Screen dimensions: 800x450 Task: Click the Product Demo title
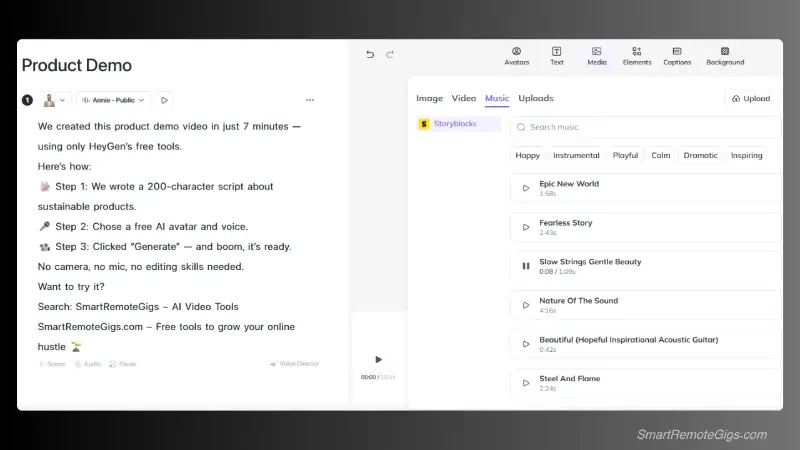(77, 65)
